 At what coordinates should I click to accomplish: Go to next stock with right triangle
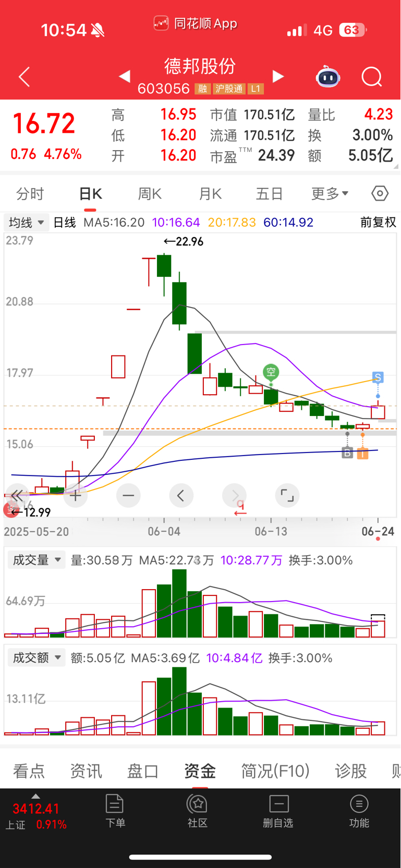pos(278,77)
